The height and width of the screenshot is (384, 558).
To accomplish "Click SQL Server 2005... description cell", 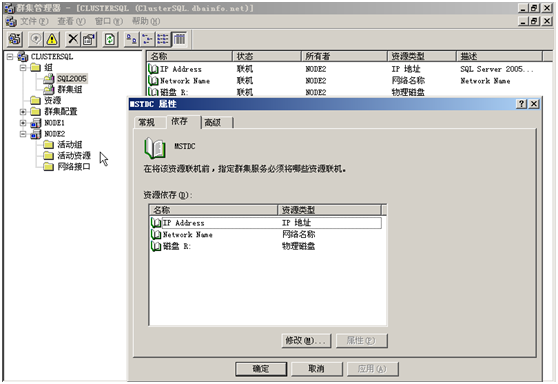I will pos(497,69).
